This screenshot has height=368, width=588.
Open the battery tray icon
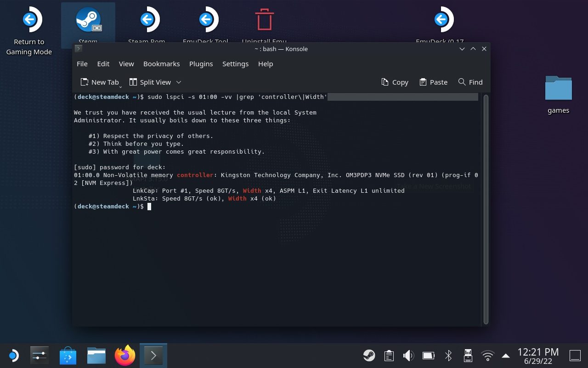pyautogui.click(x=428, y=356)
